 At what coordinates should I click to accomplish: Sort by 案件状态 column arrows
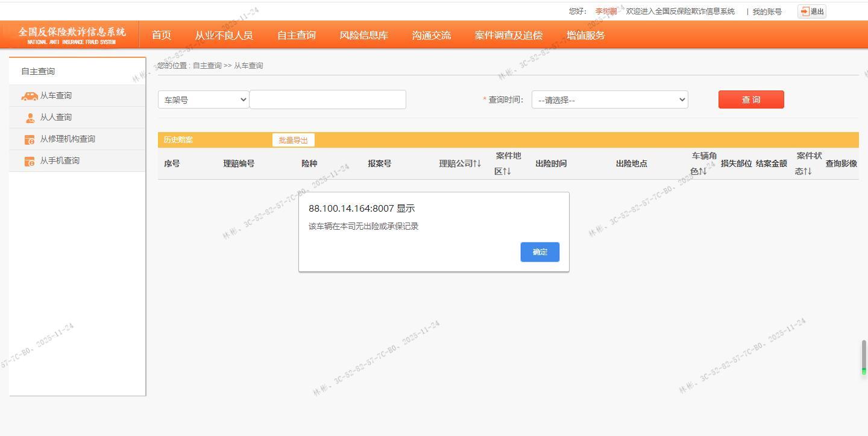(807, 171)
